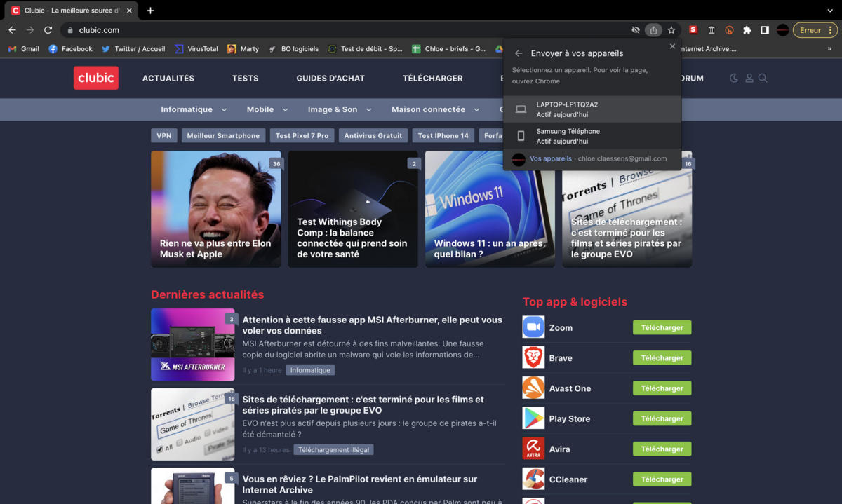Open the Windows 11 un an après card

(x=490, y=209)
